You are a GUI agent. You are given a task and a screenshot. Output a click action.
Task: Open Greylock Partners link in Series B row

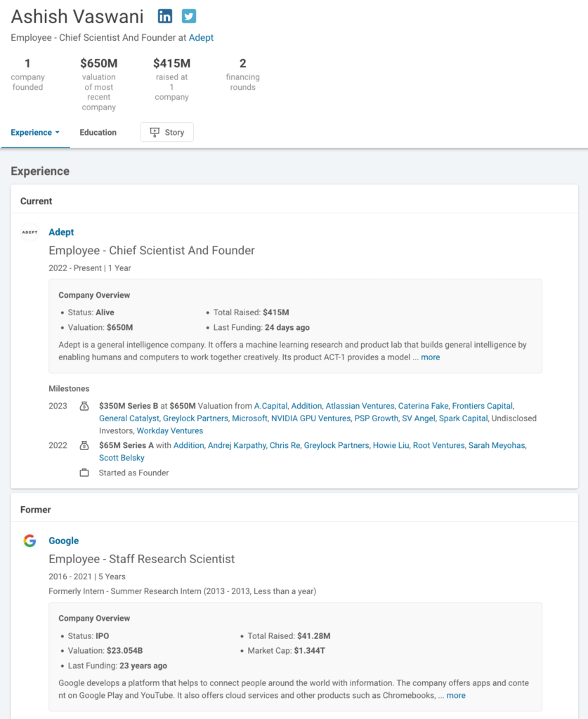click(195, 418)
